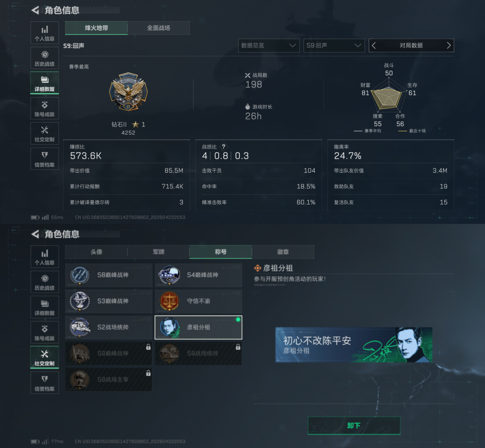
Task: Click the 卸下 button
Action: 354,425
